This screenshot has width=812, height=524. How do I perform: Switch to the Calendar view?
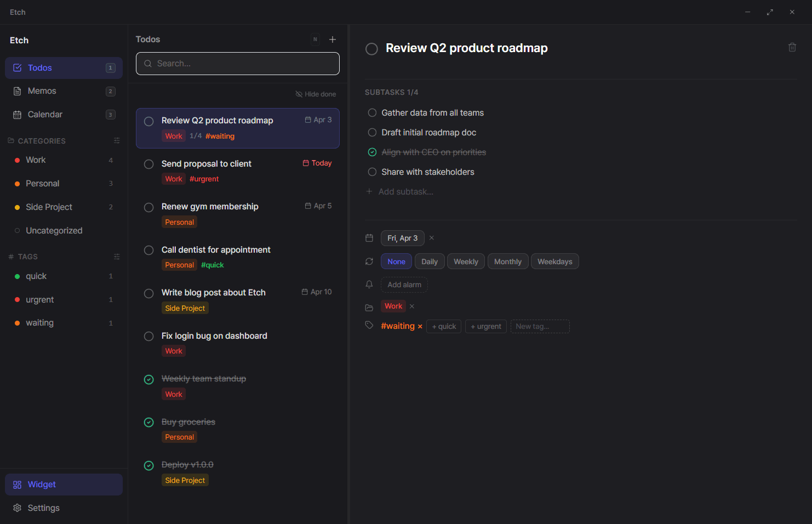click(45, 115)
